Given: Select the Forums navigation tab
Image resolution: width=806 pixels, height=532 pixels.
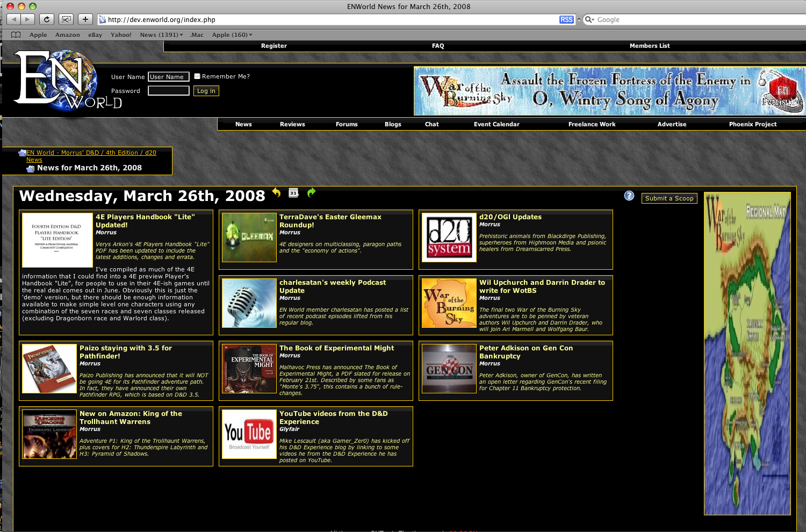Looking at the screenshot, I should click(x=347, y=124).
